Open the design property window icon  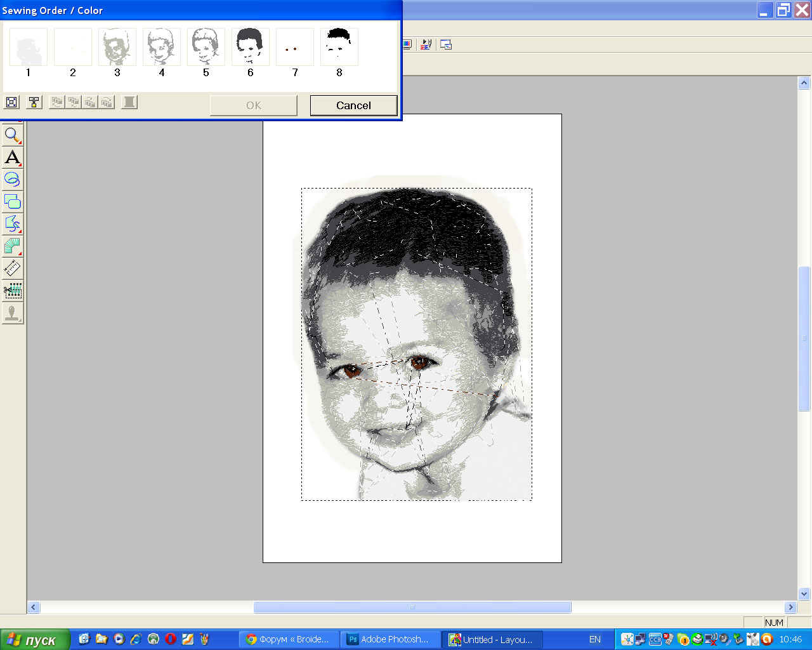pyautogui.click(x=446, y=44)
